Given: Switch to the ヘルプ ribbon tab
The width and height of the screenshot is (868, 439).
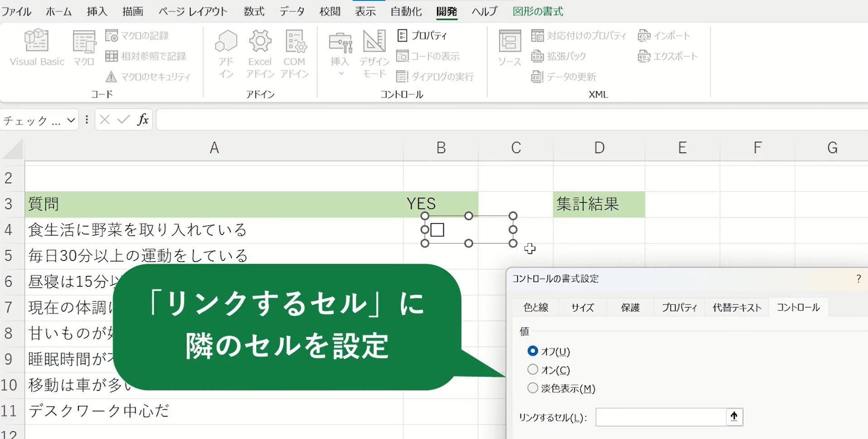Looking at the screenshot, I should tap(484, 11).
